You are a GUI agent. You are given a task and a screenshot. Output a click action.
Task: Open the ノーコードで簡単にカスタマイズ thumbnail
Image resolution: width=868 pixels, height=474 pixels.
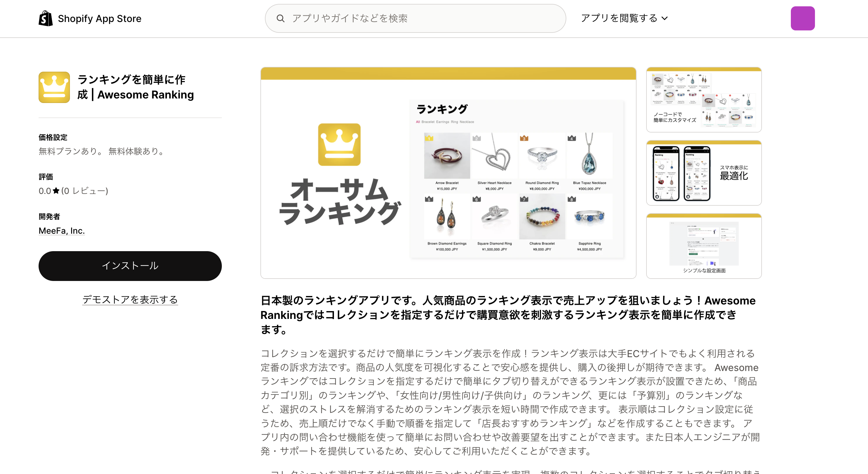pyautogui.click(x=704, y=100)
